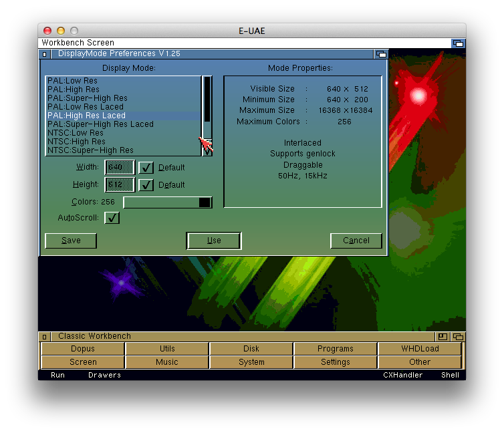Click the Cancel button
This screenshot has width=504, height=433.
coord(356,241)
